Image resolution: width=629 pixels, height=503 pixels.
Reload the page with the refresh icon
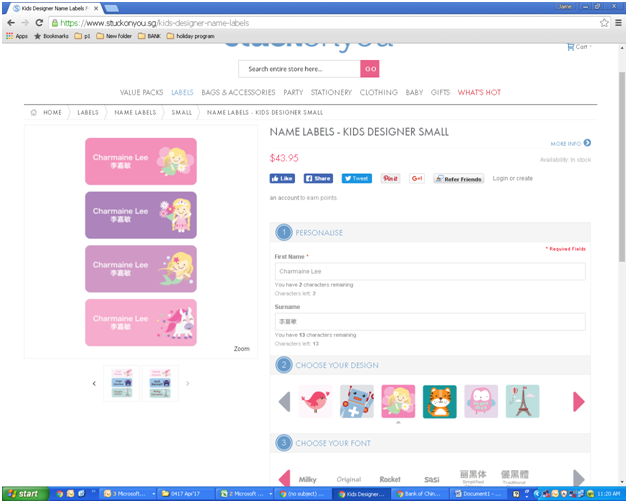coord(39,23)
